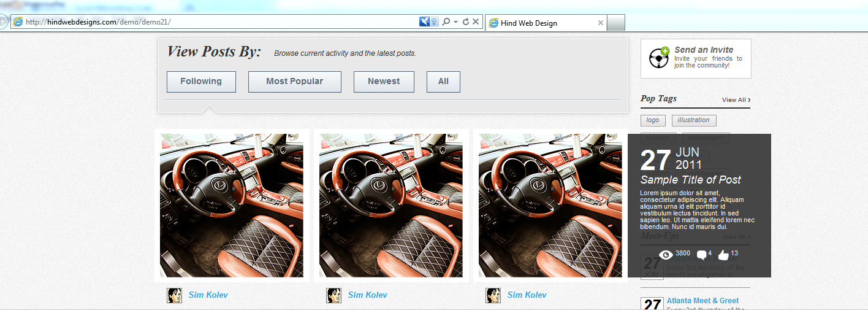The height and width of the screenshot is (310, 868).
Task: Click the views eye icon in overlay
Action: point(666,255)
